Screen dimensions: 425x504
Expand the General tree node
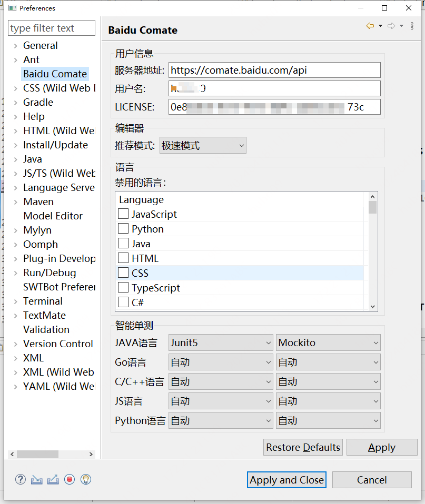[15, 46]
